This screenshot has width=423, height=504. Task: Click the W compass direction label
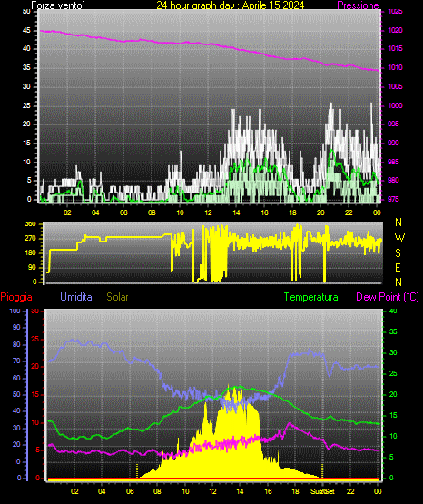399,238
